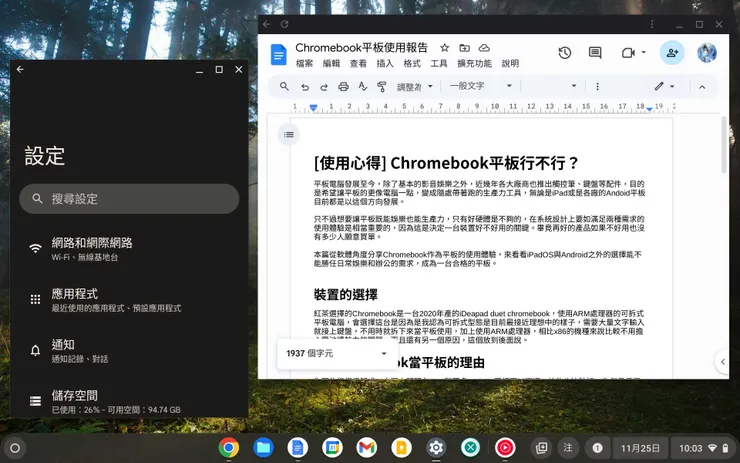Click the Chromebook平板使用報告 document title
Screen dimensions: 740x463
pos(362,48)
